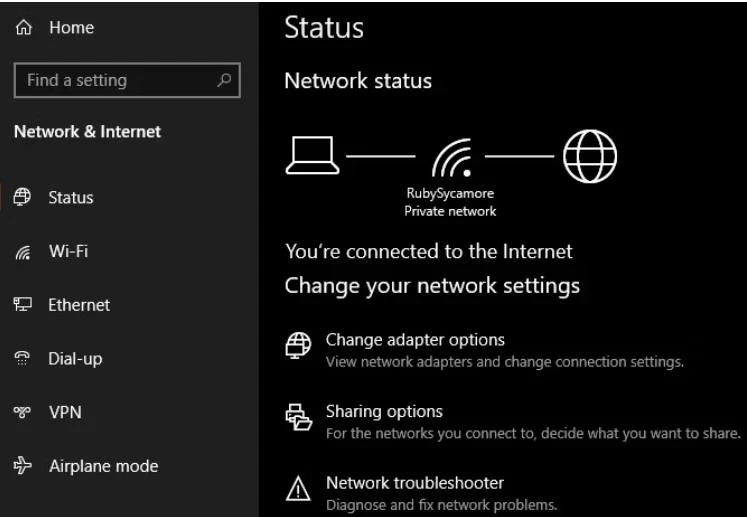Click the Status globe icon in sidebar
Image resolution: width=747 pixels, height=517 pixels.
(22, 197)
